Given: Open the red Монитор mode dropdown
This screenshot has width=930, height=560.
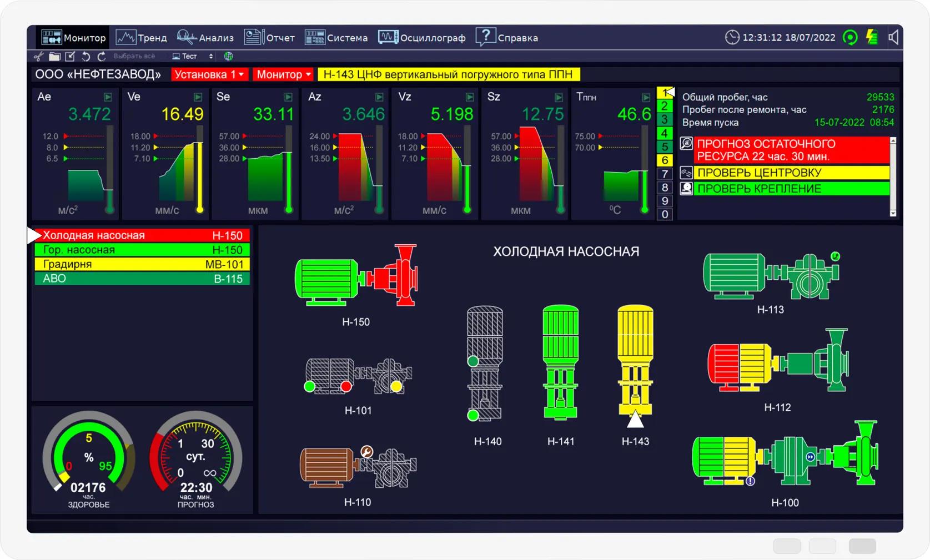Looking at the screenshot, I should pos(283,74).
